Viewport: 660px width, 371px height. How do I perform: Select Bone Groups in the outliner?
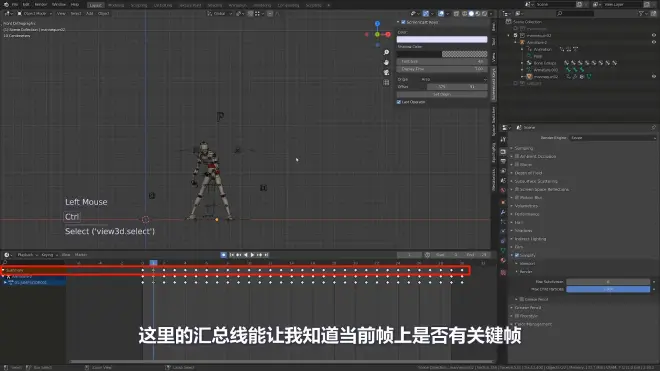(x=545, y=63)
